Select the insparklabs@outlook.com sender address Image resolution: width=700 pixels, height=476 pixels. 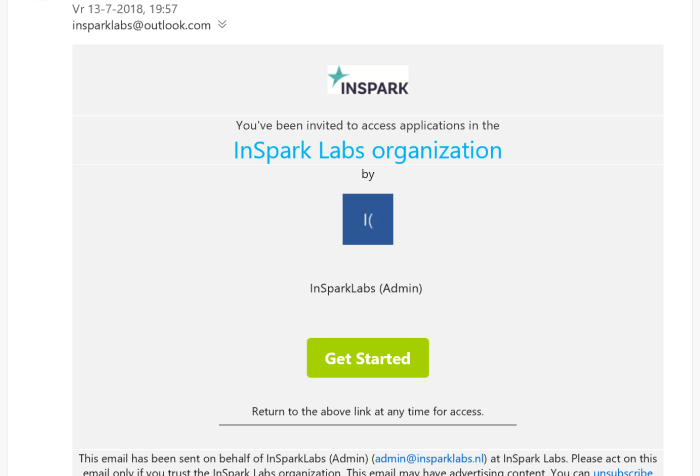click(141, 25)
